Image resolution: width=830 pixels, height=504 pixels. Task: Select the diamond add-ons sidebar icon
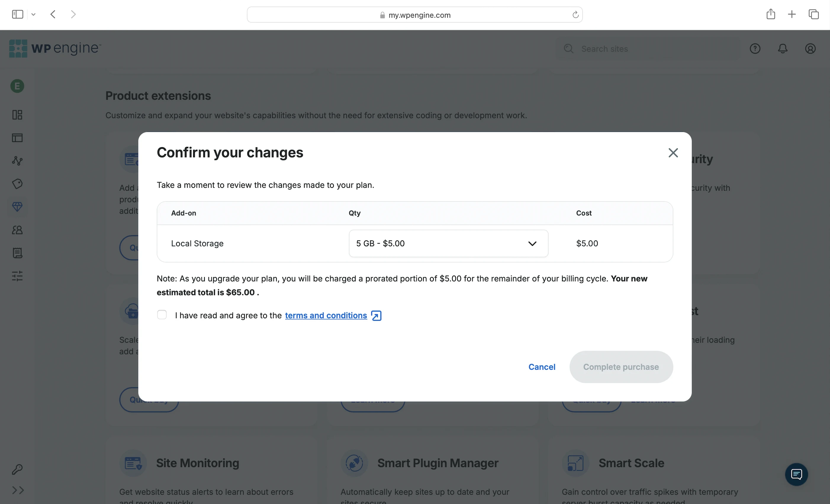tap(17, 206)
